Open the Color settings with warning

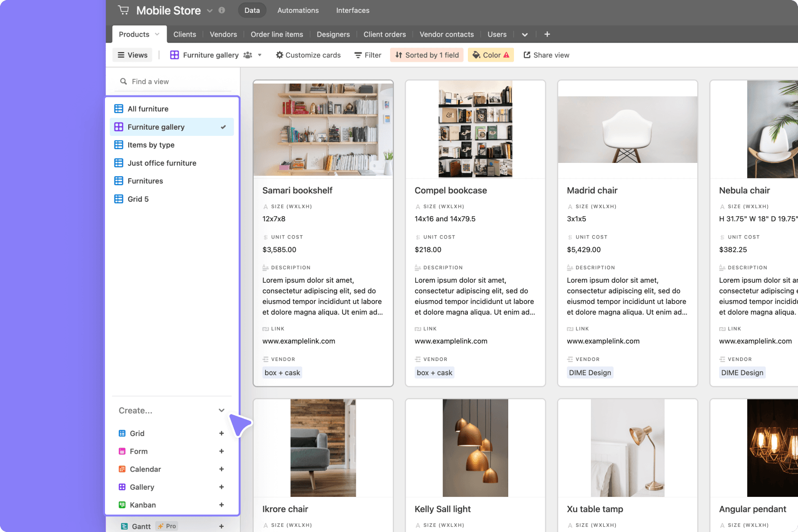click(491, 55)
